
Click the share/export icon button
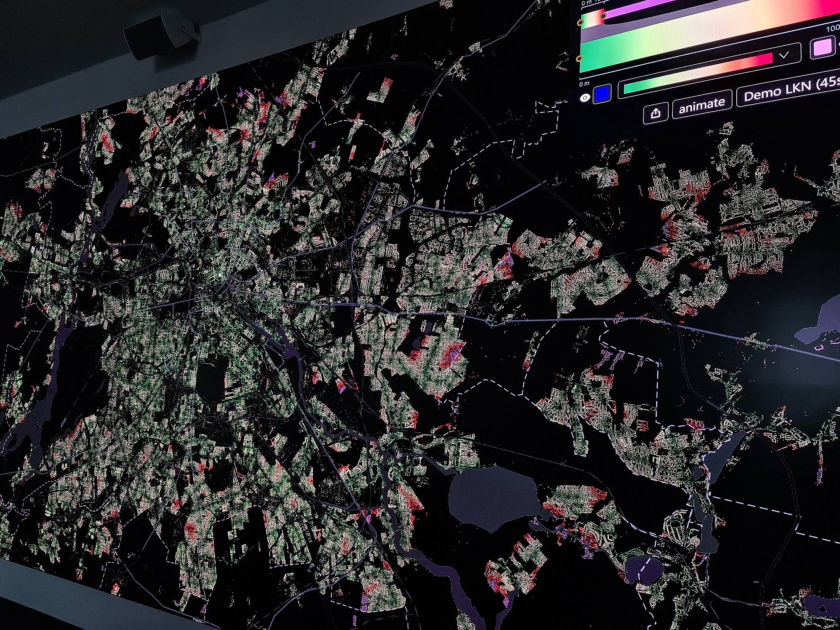click(x=656, y=113)
